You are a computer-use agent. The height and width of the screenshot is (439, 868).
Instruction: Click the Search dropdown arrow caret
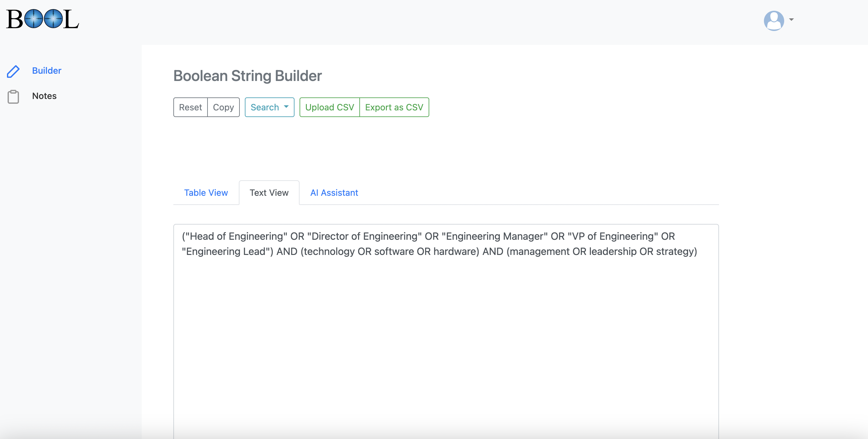click(286, 107)
